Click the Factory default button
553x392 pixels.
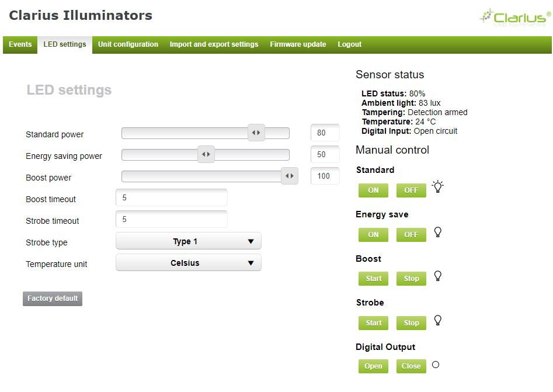pos(53,299)
